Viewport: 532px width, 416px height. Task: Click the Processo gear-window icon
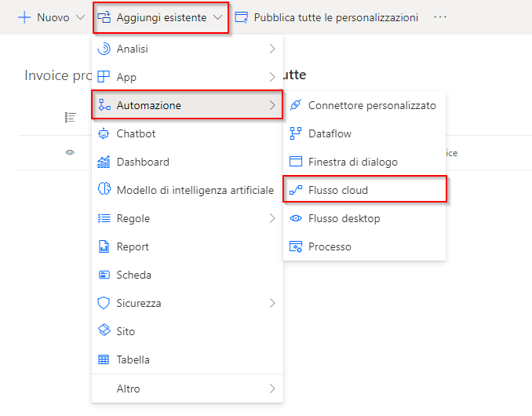296,246
